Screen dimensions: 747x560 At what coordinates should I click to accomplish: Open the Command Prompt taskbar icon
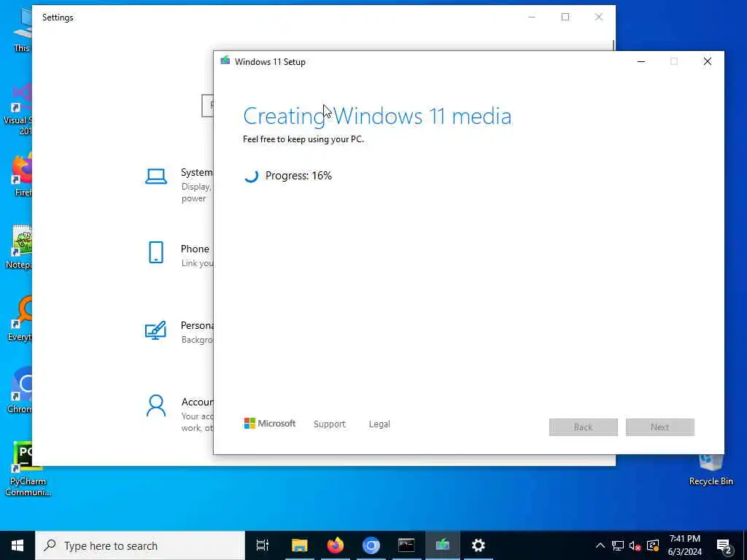point(406,545)
